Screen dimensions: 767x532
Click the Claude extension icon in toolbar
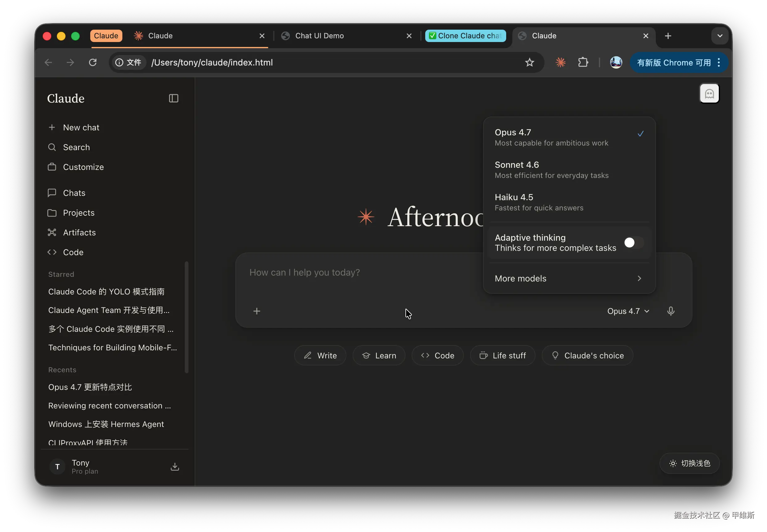tap(560, 62)
